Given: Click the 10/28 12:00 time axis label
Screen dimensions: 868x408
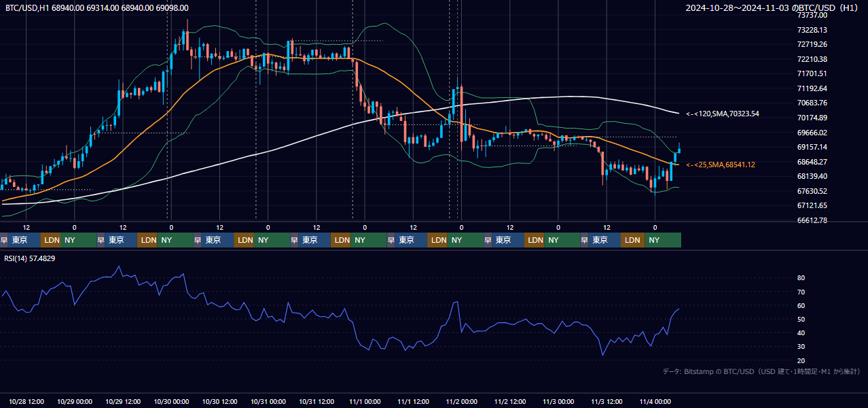Looking at the screenshot, I should pyautogui.click(x=26, y=401).
